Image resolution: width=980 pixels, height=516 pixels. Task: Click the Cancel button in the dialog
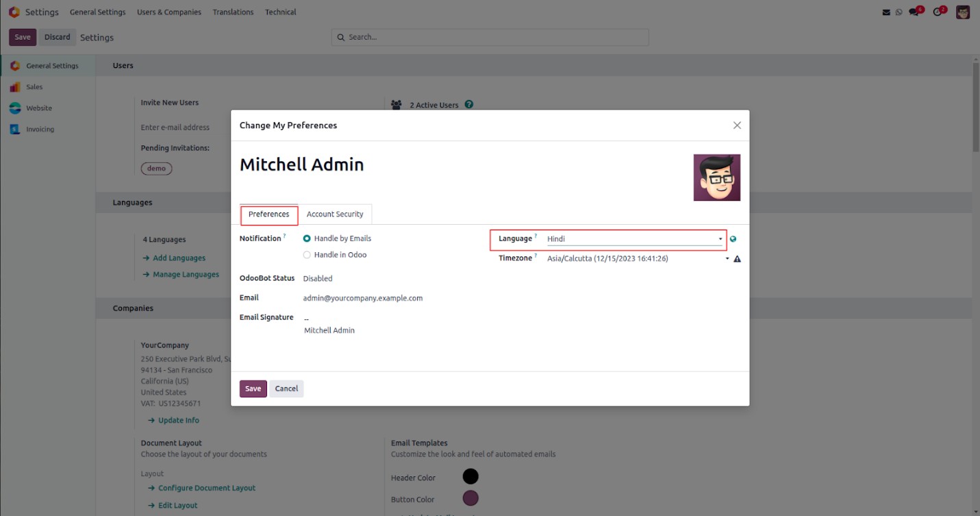pos(286,389)
